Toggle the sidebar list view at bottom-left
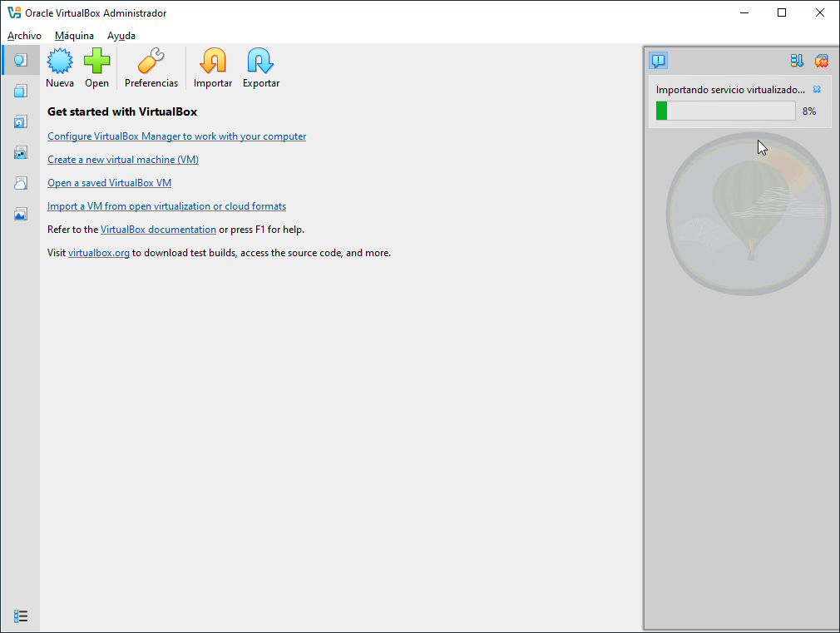Viewport: 840px width, 633px height. coord(21,616)
